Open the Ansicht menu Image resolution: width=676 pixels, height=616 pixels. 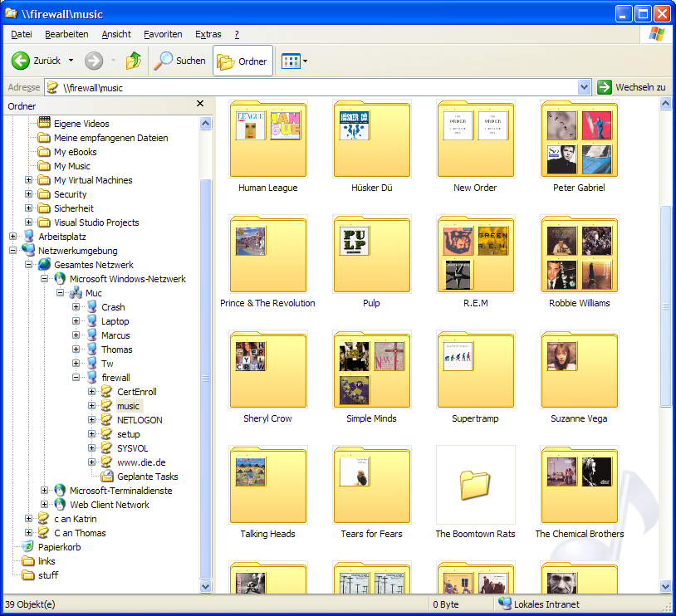tap(116, 35)
